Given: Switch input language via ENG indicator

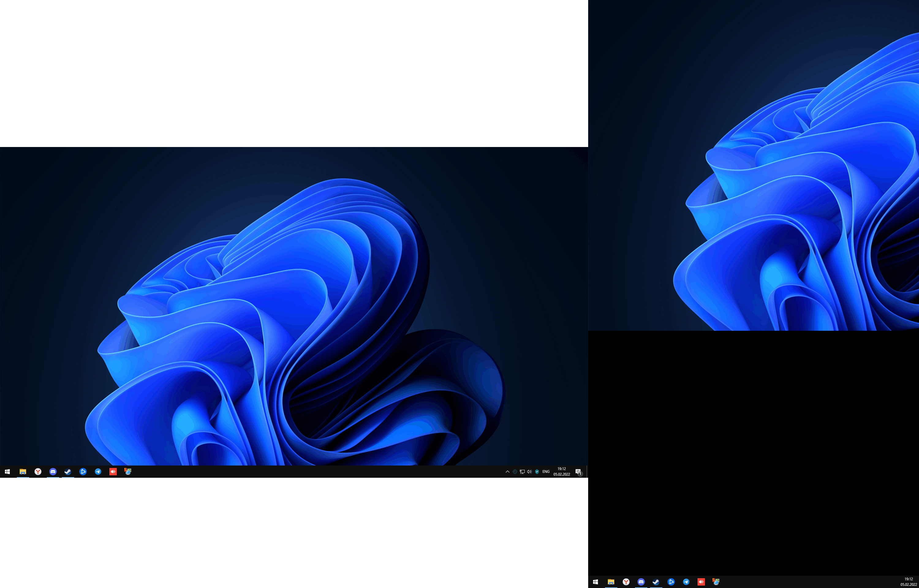Looking at the screenshot, I should 546,472.
